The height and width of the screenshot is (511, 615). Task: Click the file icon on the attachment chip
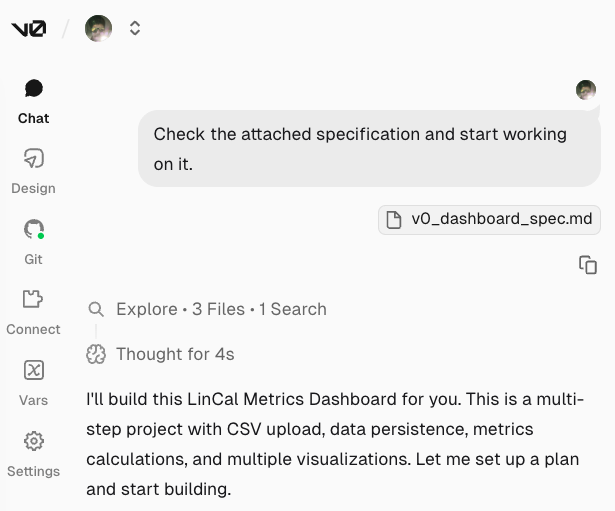click(395, 219)
